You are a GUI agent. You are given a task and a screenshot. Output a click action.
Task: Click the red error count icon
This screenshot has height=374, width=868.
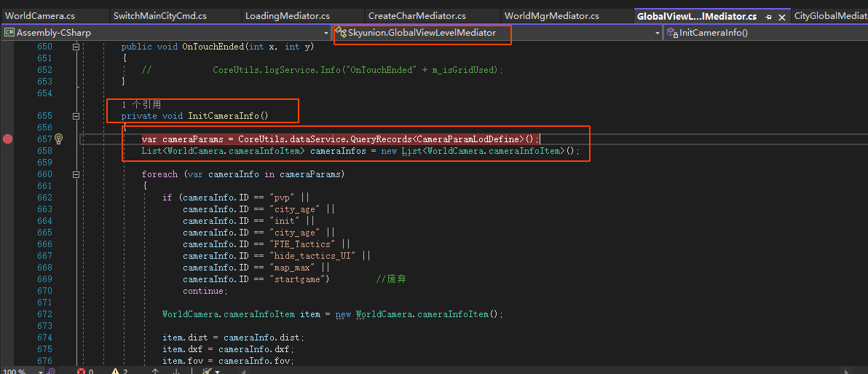click(82, 371)
